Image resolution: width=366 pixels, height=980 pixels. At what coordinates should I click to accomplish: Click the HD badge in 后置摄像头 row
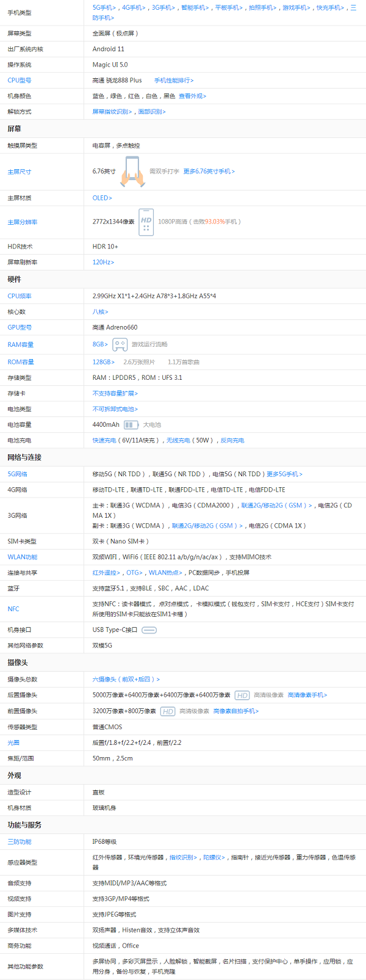242,695
